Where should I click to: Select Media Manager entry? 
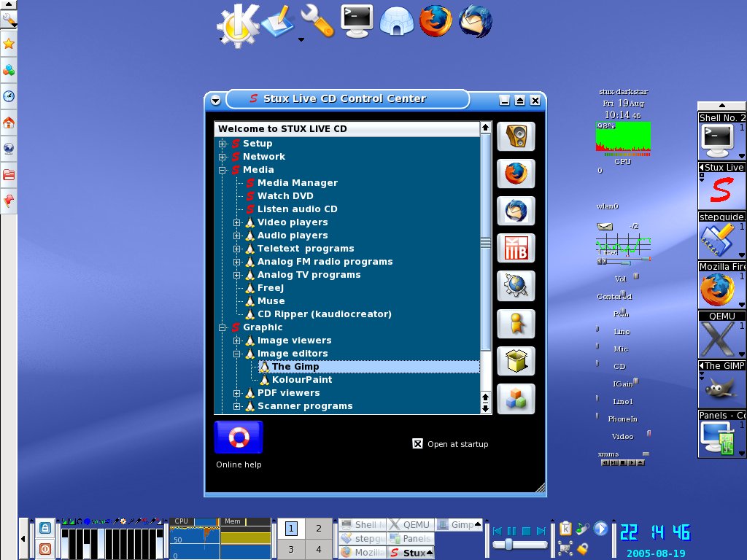pyautogui.click(x=298, y=183)
